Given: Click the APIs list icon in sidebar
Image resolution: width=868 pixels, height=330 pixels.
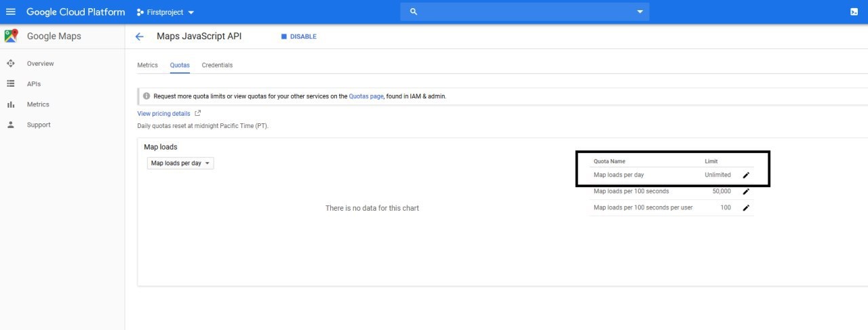Looking at the screenshot, I should [x=10, y=84].
